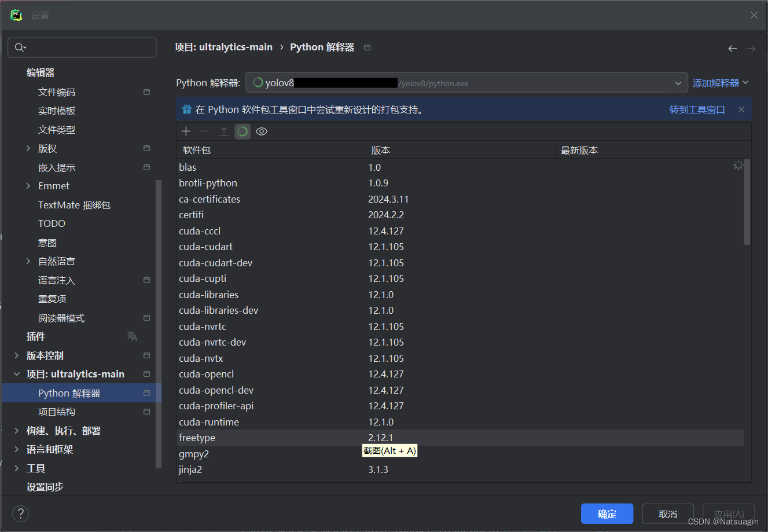Viewport: 768px width, 532px height.
Task: Dismiss the packaging support banner
Action: point(741,109)
